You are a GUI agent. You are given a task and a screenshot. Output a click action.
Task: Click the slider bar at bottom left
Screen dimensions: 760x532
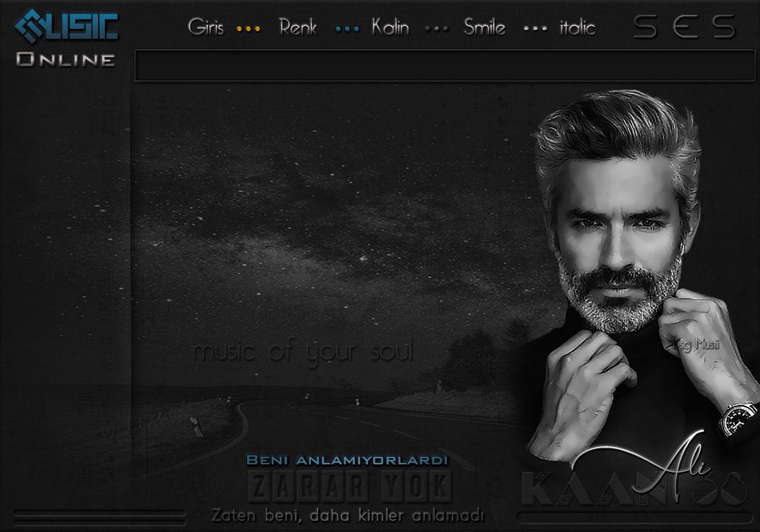[x=100, y=518]
